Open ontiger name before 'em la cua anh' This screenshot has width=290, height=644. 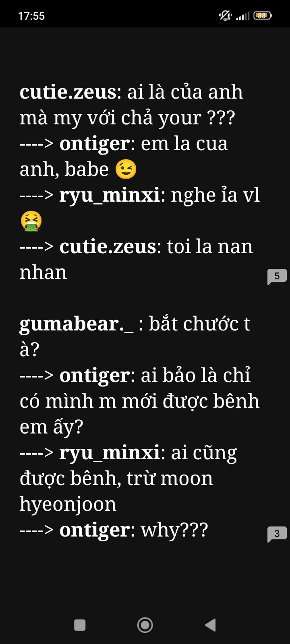[95, 144]
